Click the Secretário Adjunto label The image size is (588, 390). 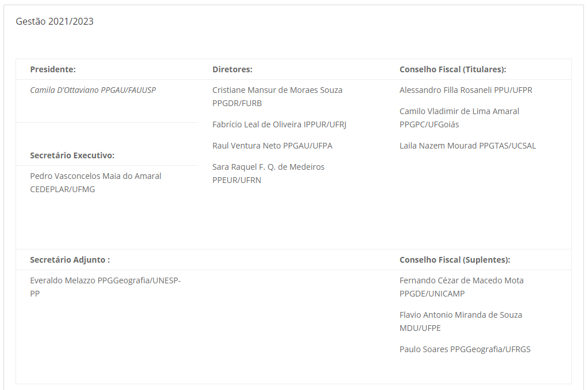(x=70, y=260)
